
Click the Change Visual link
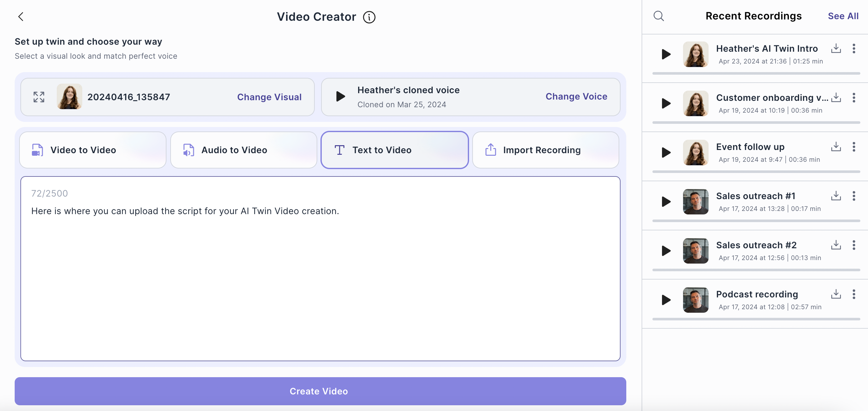[269, 97]
